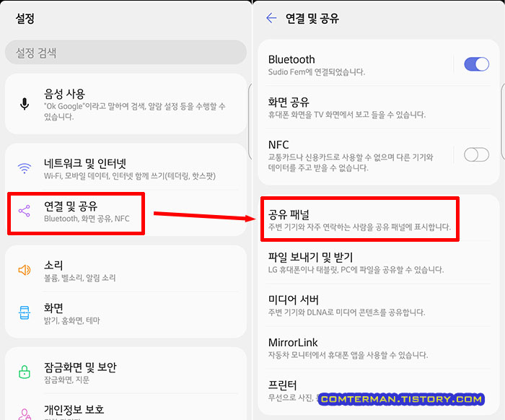This screenshot has height=420, width=505.
Task: Turn off the Bluetooth toggle
Action: coord(476,64)
